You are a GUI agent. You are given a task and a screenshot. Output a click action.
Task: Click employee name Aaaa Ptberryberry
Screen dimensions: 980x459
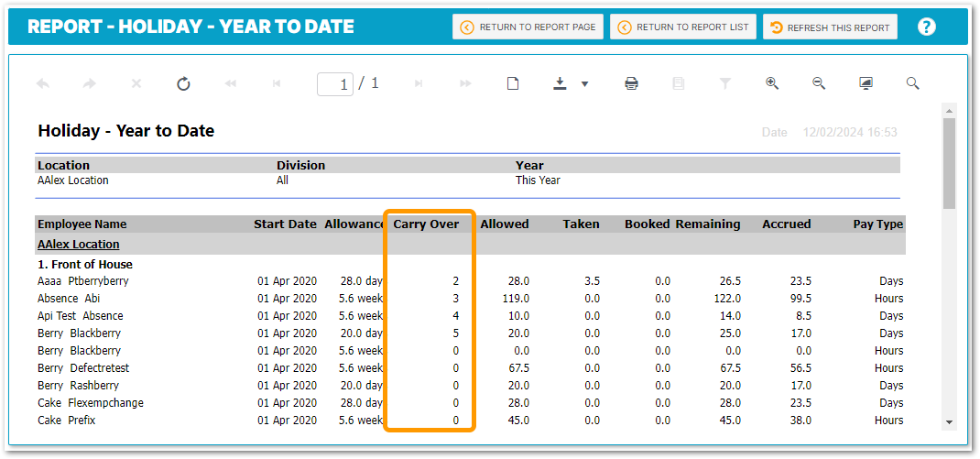point(83,280)
